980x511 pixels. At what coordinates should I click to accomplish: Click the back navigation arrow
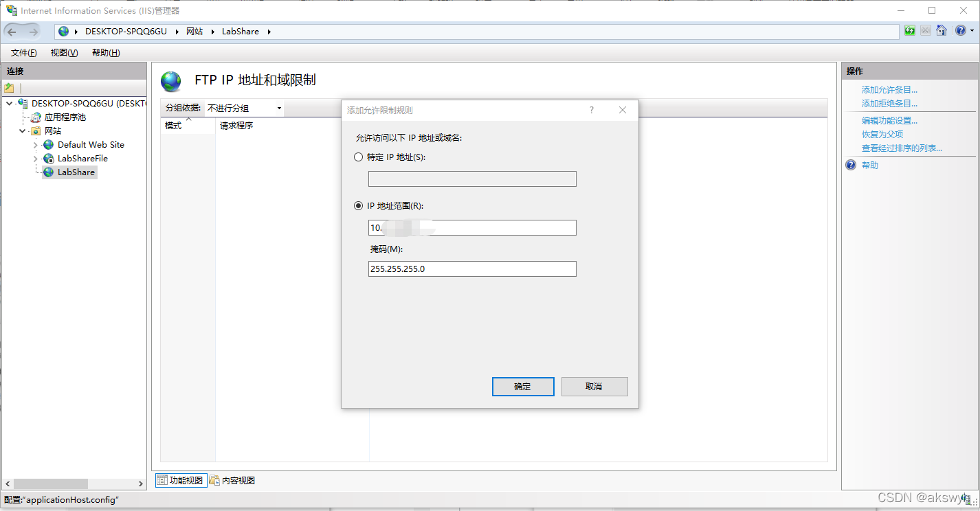[x=12, y=32]
